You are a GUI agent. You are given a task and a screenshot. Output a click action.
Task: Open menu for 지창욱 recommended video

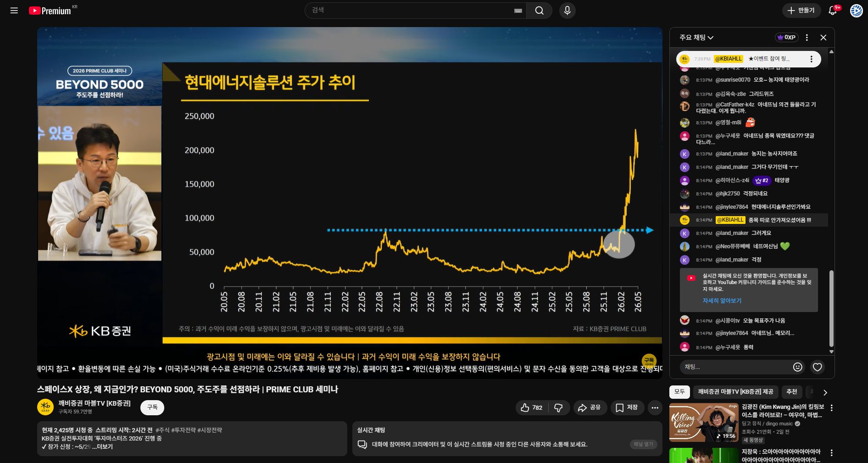click(x=832, y=453)
